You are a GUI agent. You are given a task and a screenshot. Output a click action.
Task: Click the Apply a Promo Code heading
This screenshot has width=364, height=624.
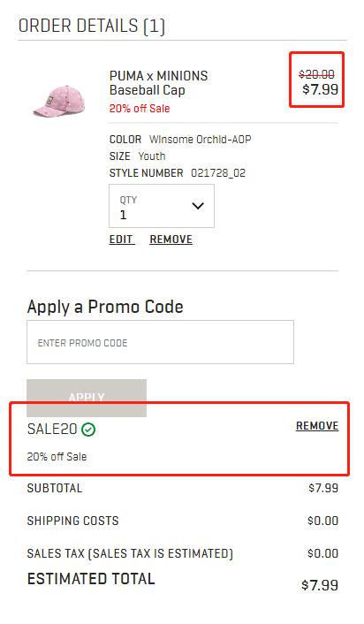105,308
